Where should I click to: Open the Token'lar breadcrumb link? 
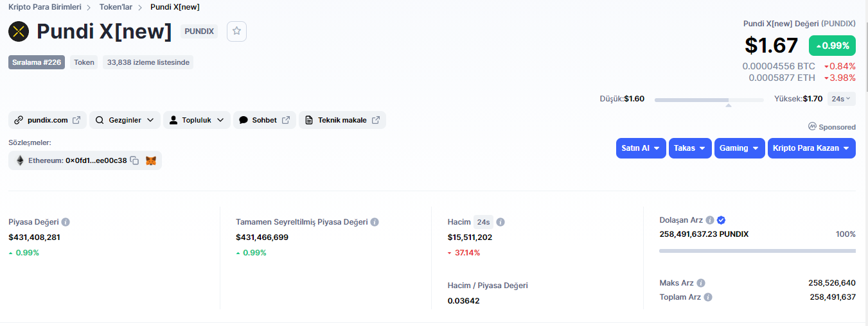click(x=116, y=7)
